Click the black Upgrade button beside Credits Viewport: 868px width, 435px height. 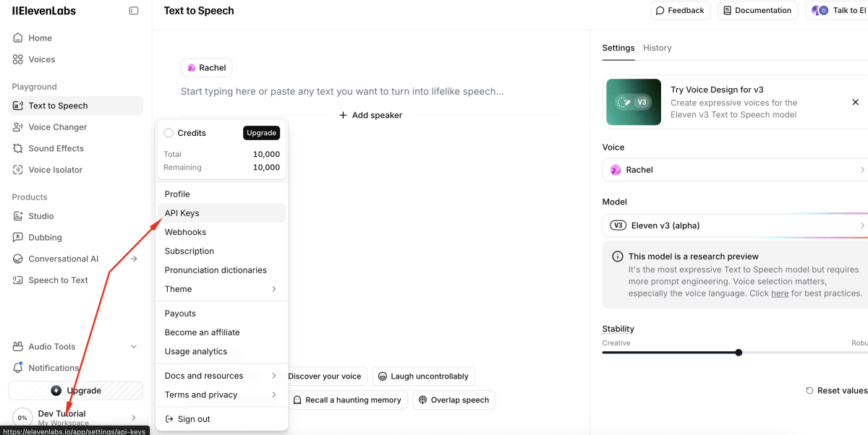[x=261, y=133]
